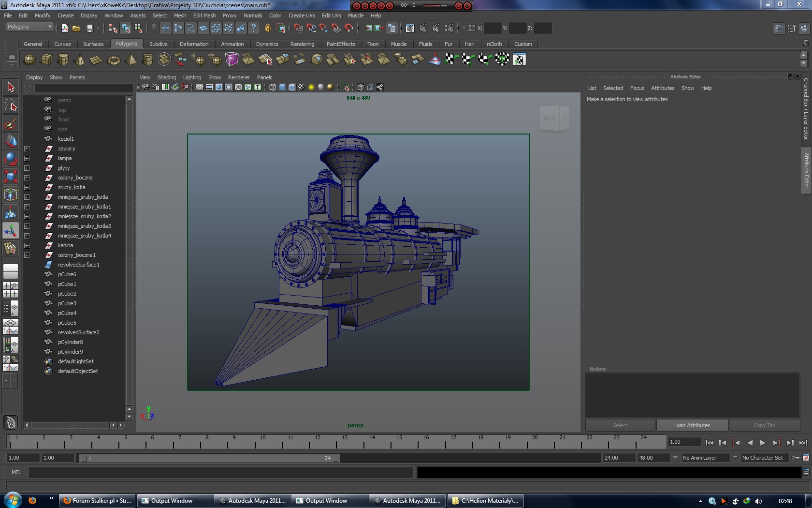
Task: Click the timeline range slider bar
Action: coord(209,458)
